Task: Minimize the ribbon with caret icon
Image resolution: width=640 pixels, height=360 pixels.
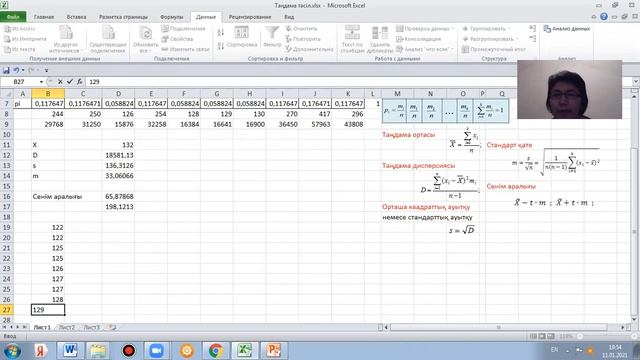Action: (594, 17)
